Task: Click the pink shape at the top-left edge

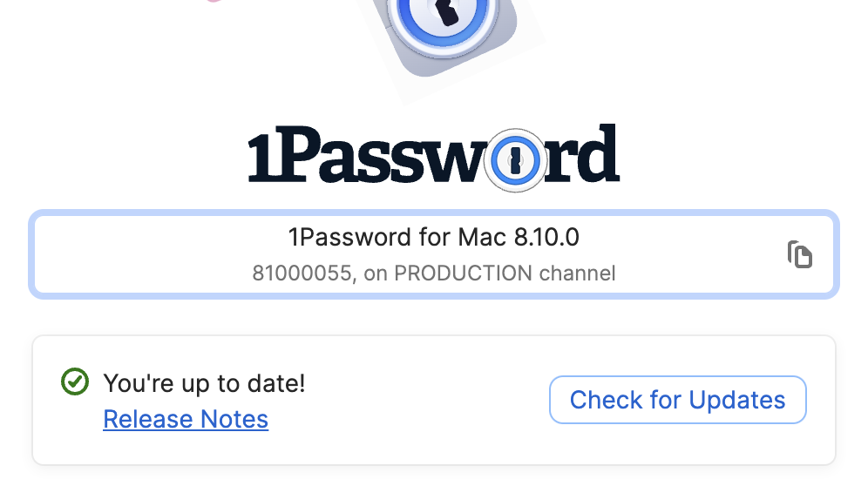Action: click(x=213, y=2)
